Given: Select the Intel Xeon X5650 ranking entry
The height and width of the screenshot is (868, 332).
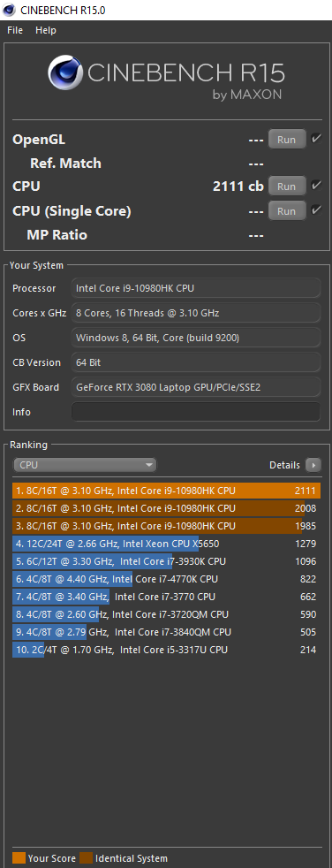Looking at the screenshot, I should (x=166, y=544).
